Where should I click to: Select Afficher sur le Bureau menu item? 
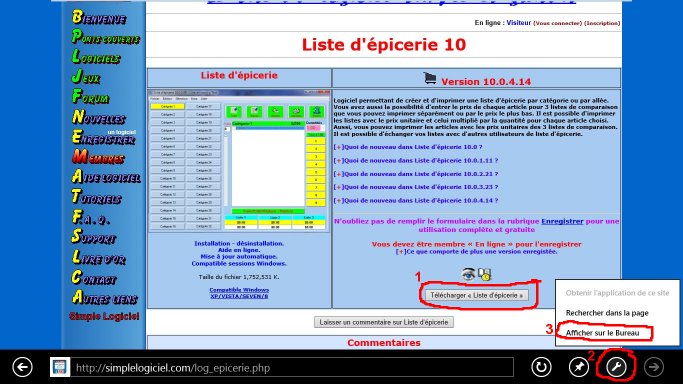[x=603, y=333]
